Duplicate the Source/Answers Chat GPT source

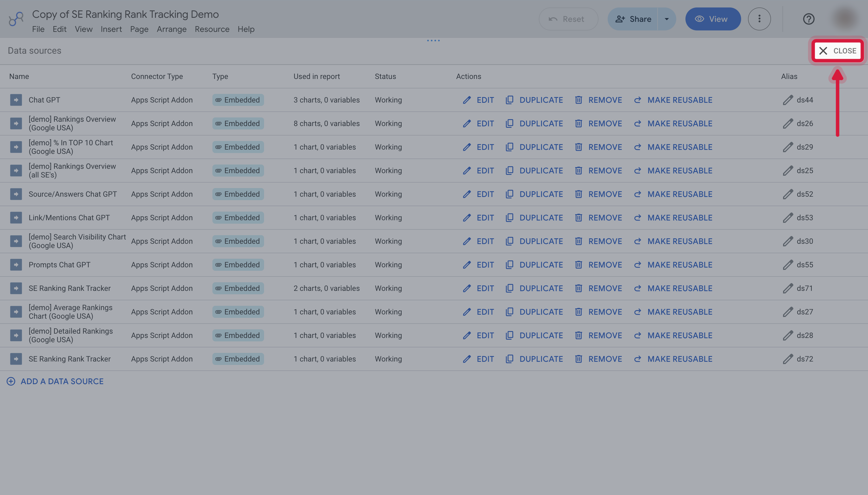(534, 194)
